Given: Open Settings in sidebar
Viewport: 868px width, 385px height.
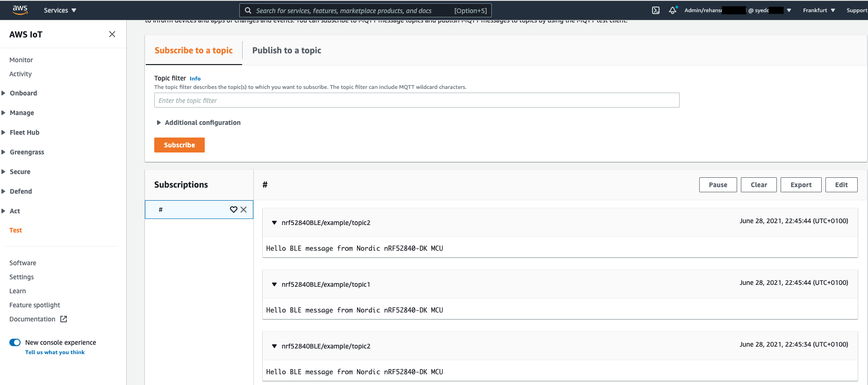Looking at the screenshot, I should [22, 277].
